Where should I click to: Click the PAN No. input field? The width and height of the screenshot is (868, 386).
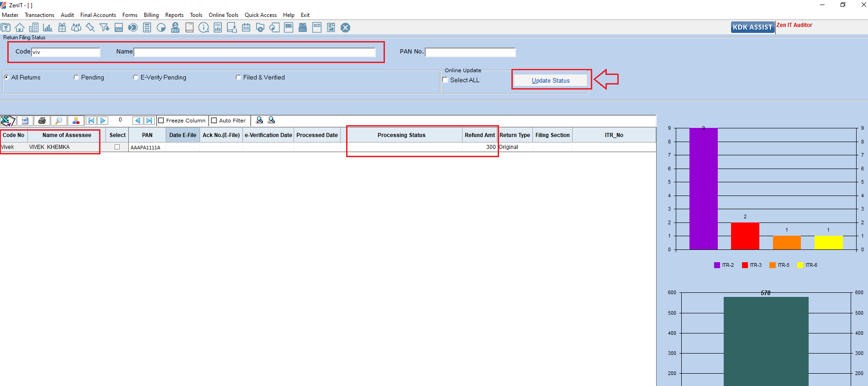[470, 52]
